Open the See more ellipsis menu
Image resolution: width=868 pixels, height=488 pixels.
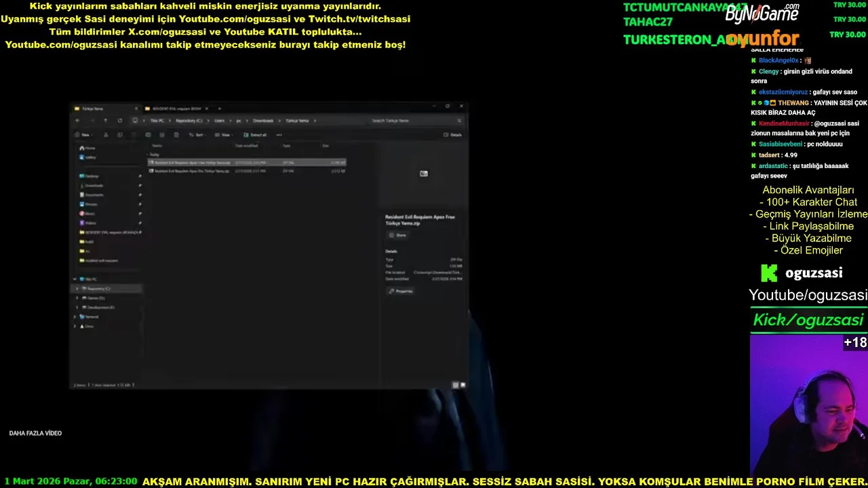click(x=279, y=135)
